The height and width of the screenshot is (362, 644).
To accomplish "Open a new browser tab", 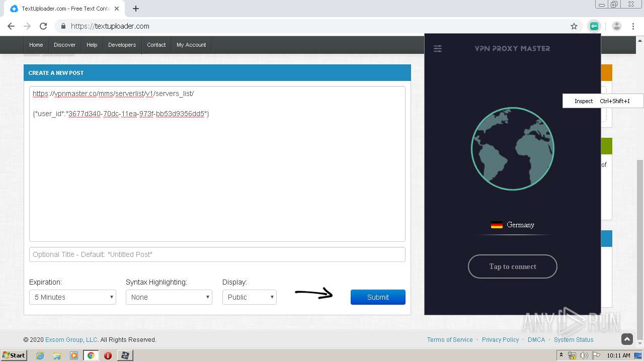I will point(136,9).
